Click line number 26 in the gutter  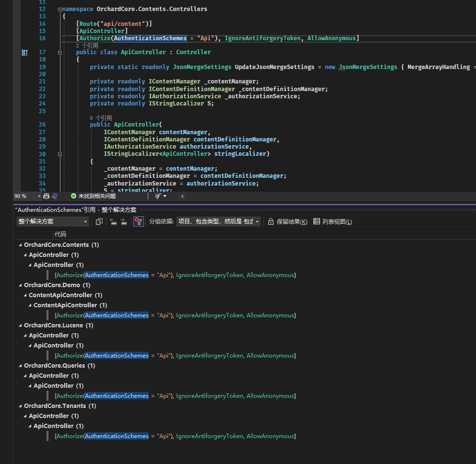click(42, 125)
